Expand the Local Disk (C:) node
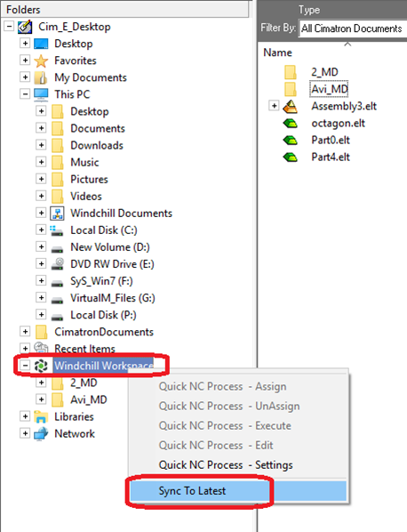The width and height of the screenshot is (407, 532). (41, 230)
